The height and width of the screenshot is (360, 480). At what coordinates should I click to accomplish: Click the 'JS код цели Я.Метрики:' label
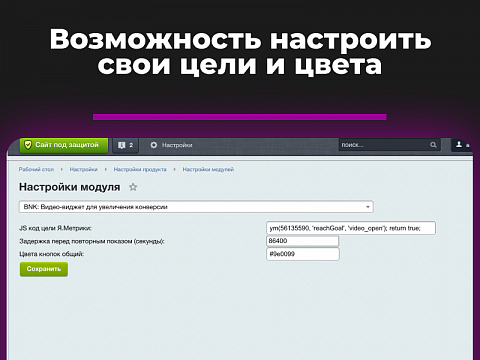click(55, 228)
